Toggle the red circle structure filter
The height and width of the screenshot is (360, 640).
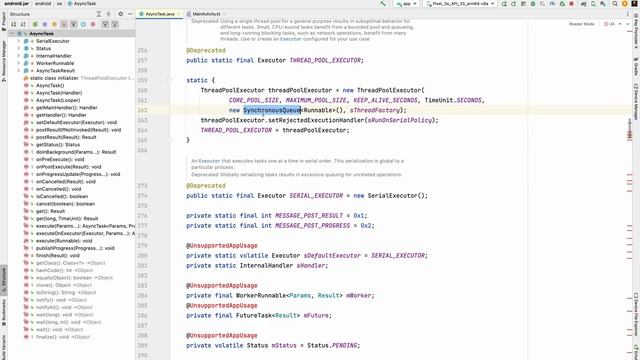pos(93,24)
